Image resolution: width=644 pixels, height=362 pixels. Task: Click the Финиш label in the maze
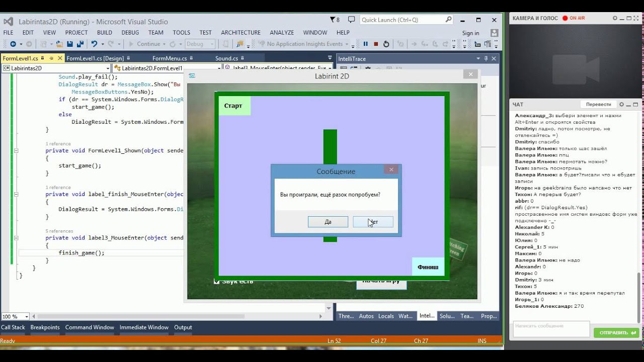coord(428,267)
